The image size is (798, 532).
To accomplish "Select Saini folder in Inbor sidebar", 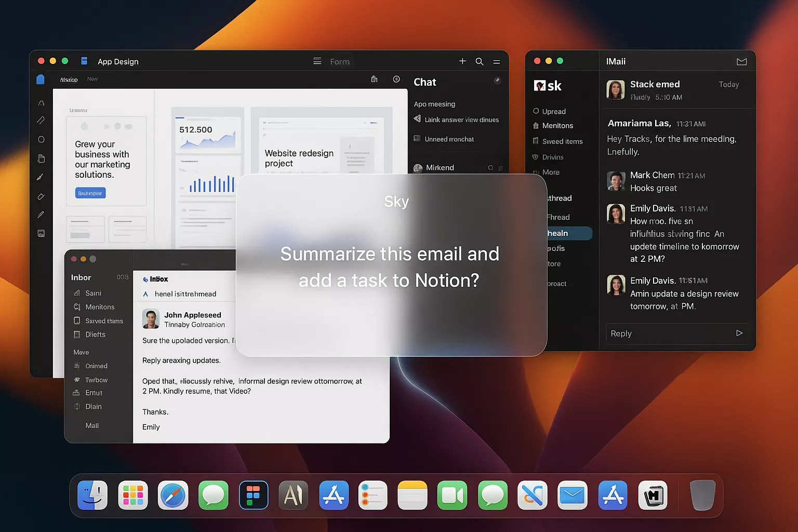I will point(93,293).
